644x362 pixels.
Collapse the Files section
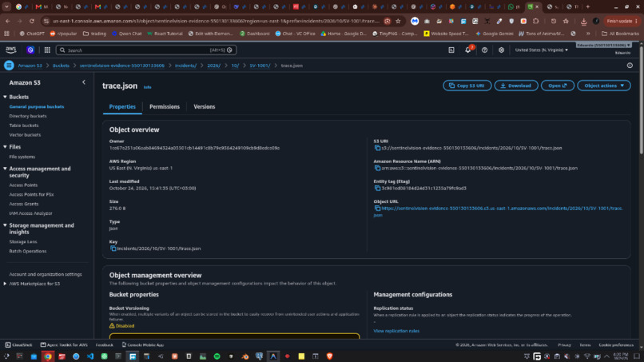[5, 147]
